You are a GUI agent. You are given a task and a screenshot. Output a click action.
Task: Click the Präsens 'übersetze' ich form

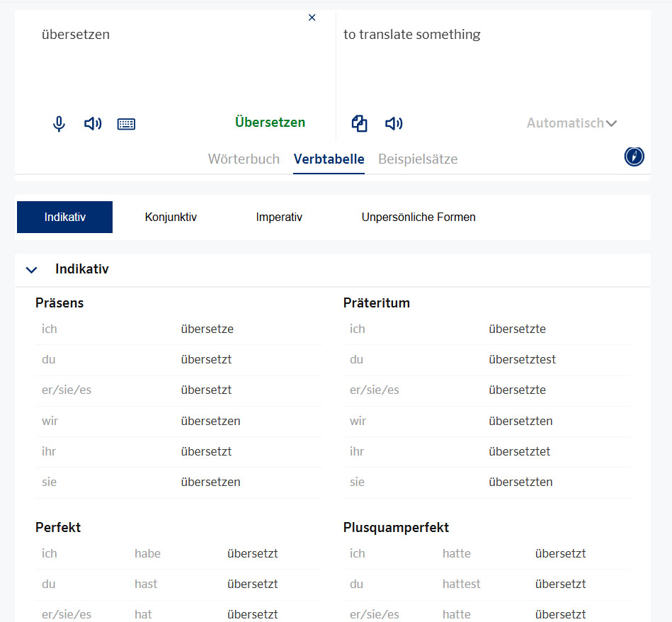pyautogui.click(x=207, y=329)
